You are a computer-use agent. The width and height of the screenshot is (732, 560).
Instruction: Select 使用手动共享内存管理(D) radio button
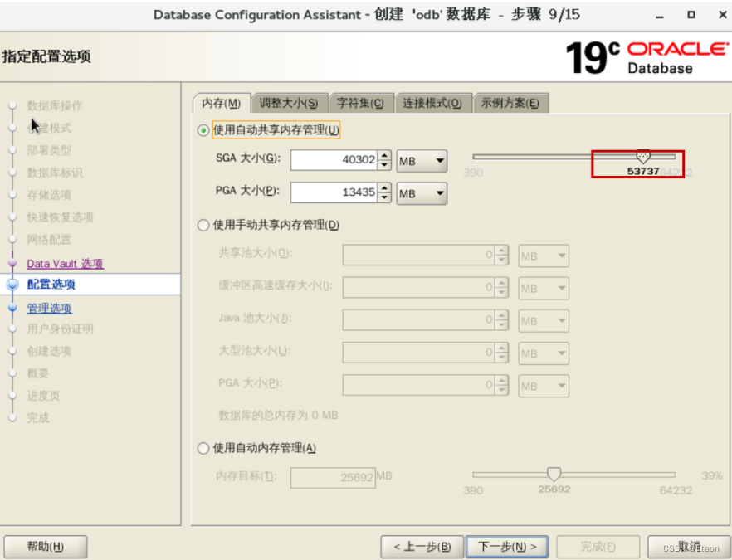(203, 226)
